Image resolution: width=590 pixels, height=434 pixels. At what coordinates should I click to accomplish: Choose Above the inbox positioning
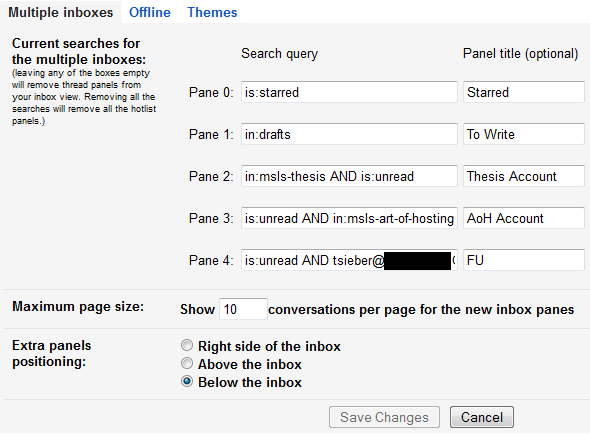pos(187,363)
